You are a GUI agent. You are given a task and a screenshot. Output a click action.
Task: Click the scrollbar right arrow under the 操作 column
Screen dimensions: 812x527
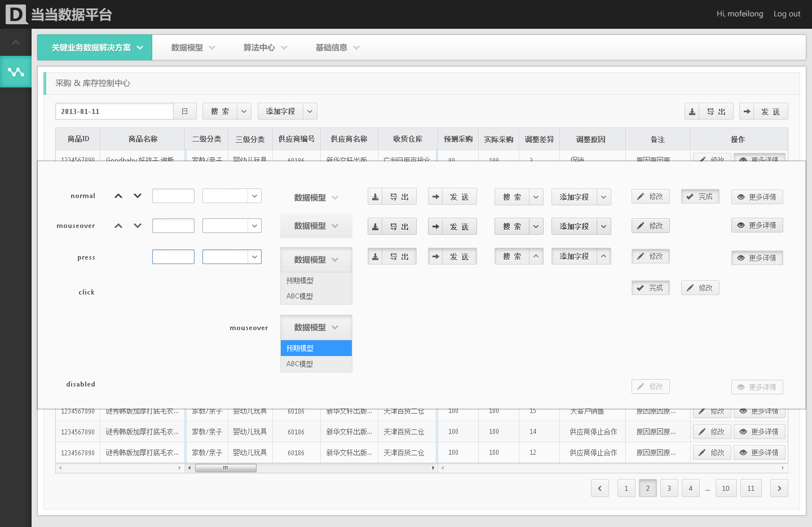783,468
